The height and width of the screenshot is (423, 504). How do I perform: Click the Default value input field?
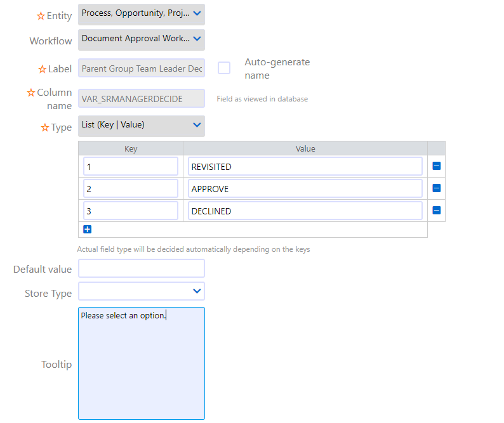(x=142, y=268)
